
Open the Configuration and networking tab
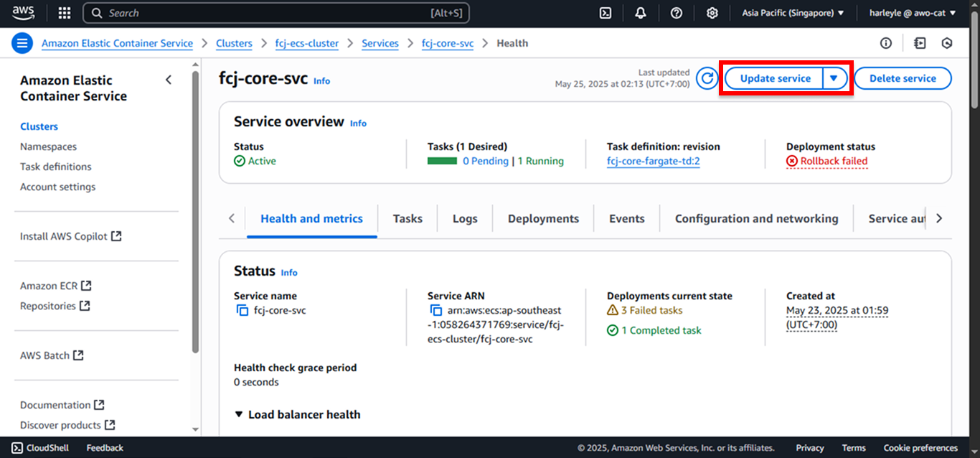[x=756, y=218]
